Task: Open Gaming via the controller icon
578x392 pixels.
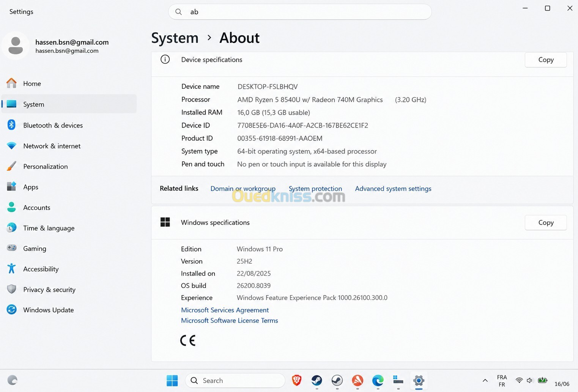Action: [x=11, y=248]
